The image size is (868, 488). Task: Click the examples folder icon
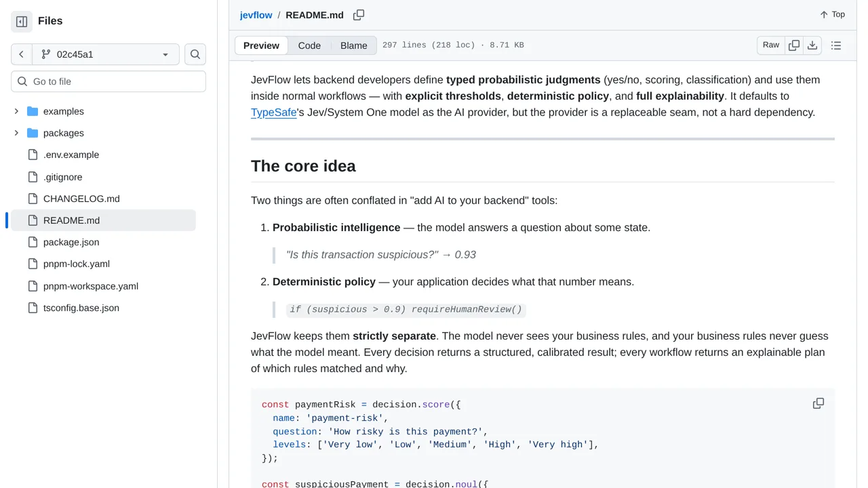pyautogui.click(x=33, y=111)
